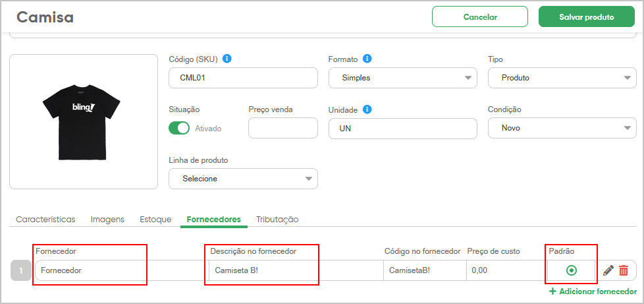The image size is (644, 304).
Task: Click the Unidade field containing UN
Action: coord(403,129)
